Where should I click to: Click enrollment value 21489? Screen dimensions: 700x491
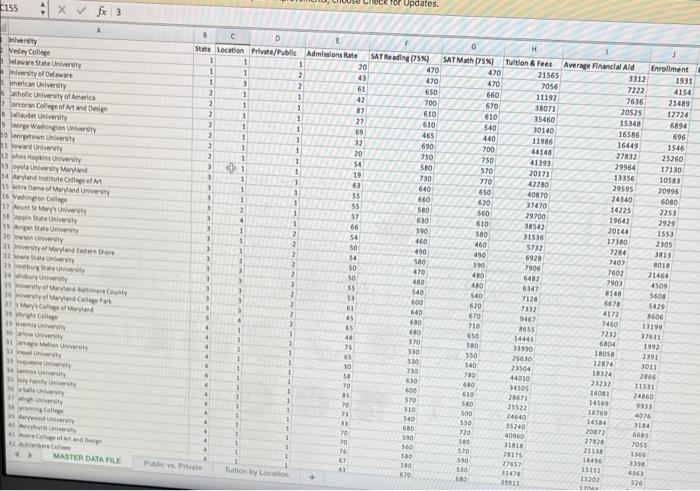click(x=679, y=104)
